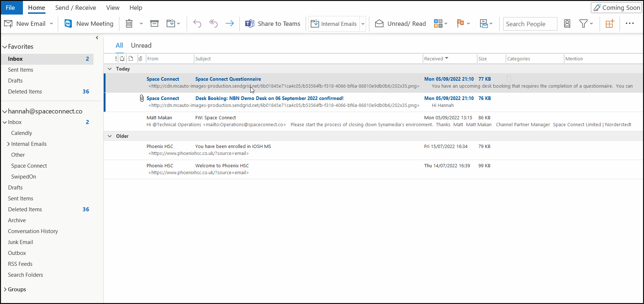The height and width of the screenshot is (304, 644).
Task: Click Share to Teams button
Action: pos(273,24)
